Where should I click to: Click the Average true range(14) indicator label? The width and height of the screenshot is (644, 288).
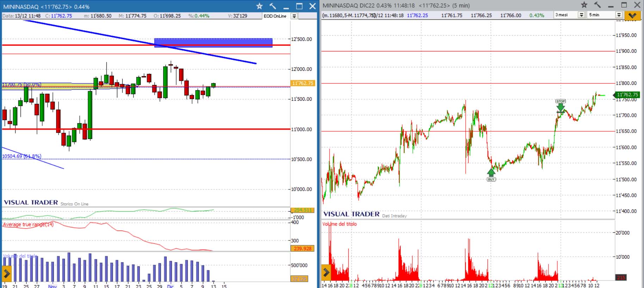(28, 224)
